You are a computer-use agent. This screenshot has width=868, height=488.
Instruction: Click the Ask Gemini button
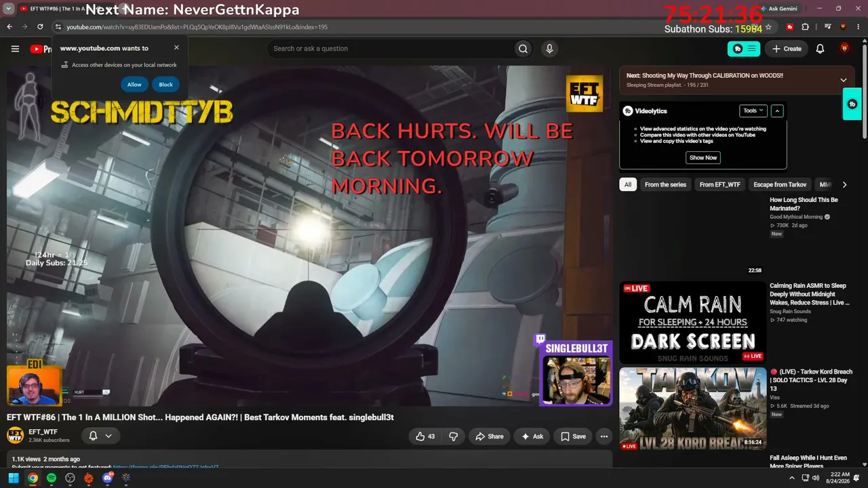(x=778, y=9)
